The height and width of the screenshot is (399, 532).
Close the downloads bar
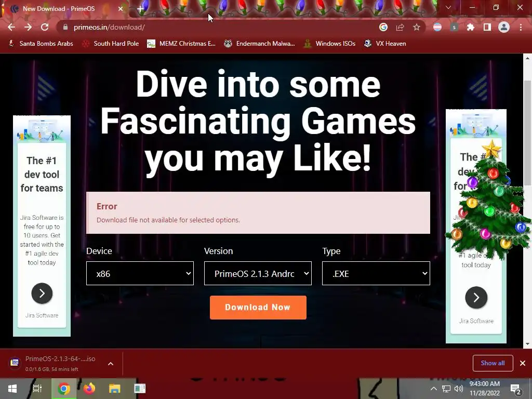click(523, 363)
